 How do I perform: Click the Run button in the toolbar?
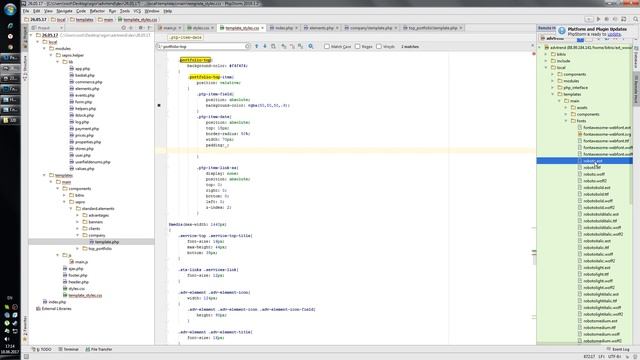pos(598,19)
